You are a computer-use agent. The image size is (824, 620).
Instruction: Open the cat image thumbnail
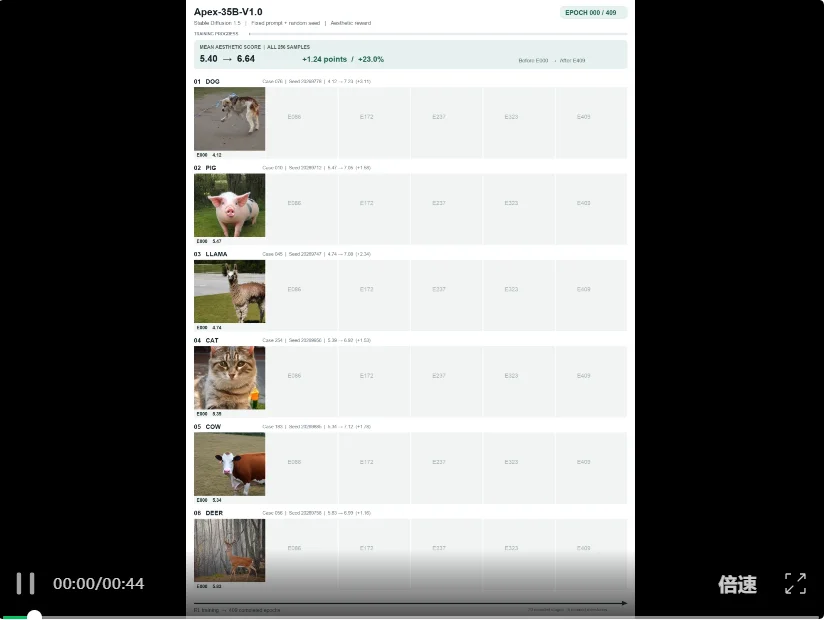point(230,377)
